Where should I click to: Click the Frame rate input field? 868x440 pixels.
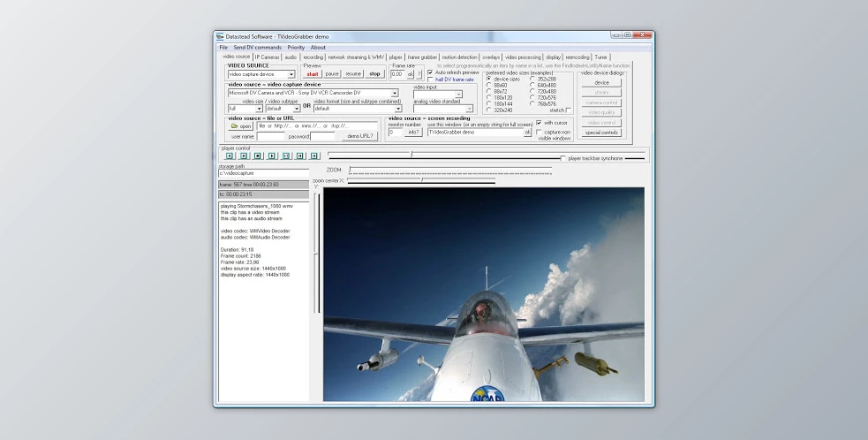(398, 73)
